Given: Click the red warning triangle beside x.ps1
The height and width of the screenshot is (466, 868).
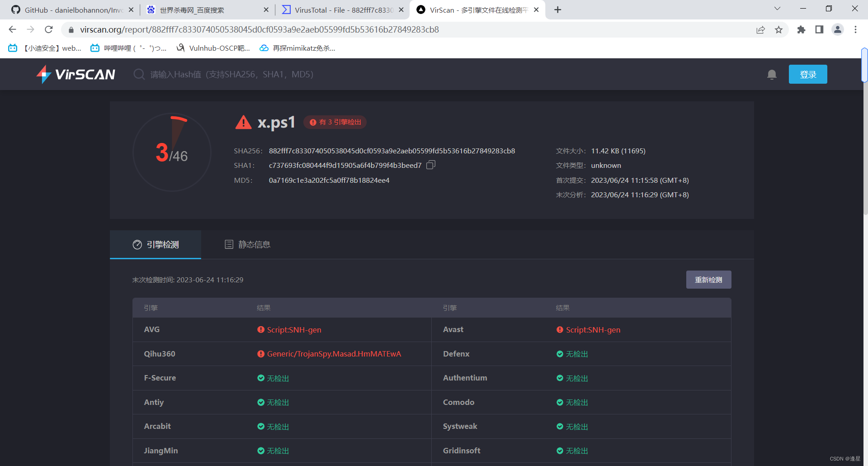Looking at the screenshot, I should point(243,122).
